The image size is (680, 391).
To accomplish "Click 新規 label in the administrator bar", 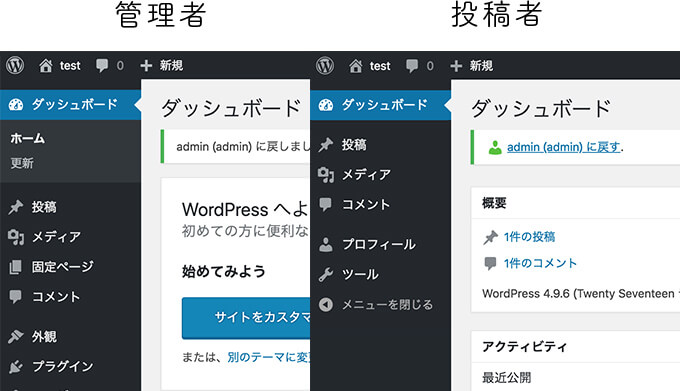I will pyautogui.click(x=171, y=65).
